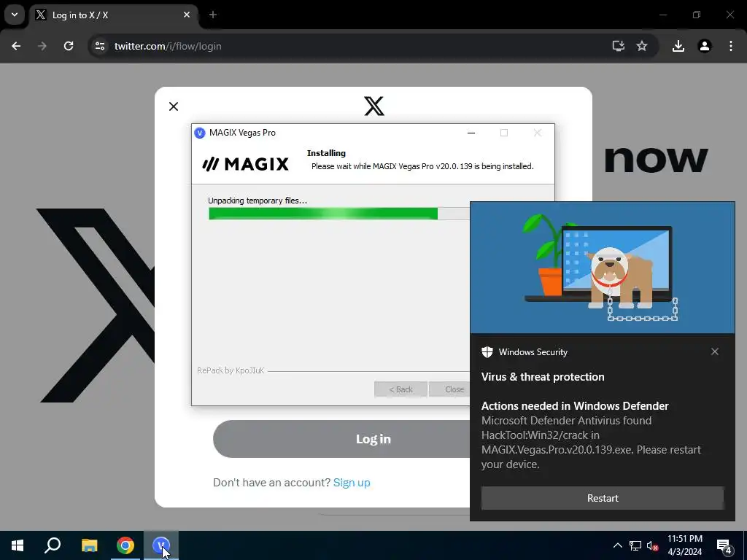Click 'Actions needed in Windows Defender' heading
Image resolution: width=747 pixels, height=560 pixels.
click(575, 405)
